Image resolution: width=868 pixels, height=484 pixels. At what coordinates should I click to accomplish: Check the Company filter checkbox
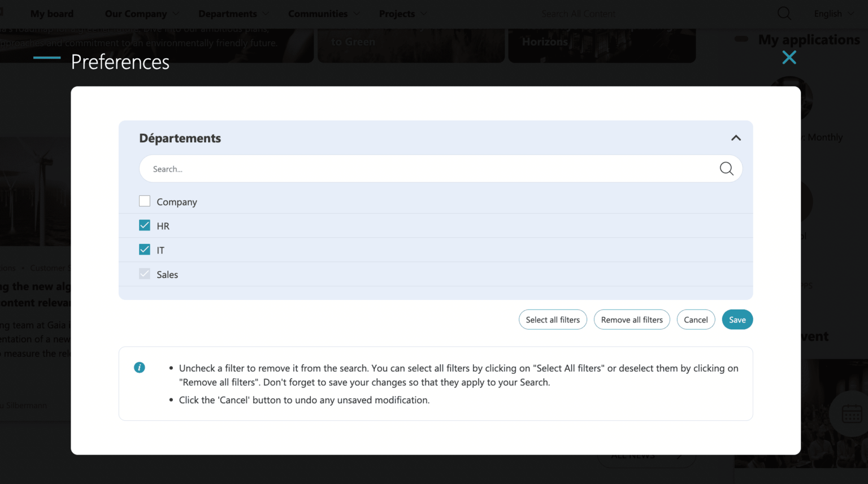point(145,201)
